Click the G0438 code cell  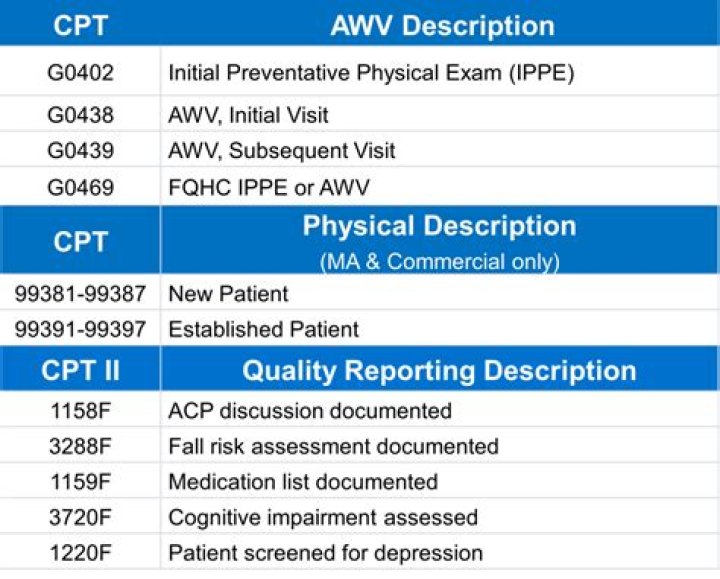[80, 116]
